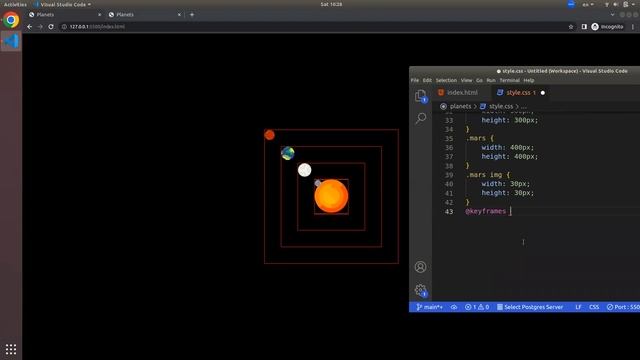Go forward in Chrome
The height and width of the screenshot is (360, 640).
pyautogui.click(x=40, y=27)
